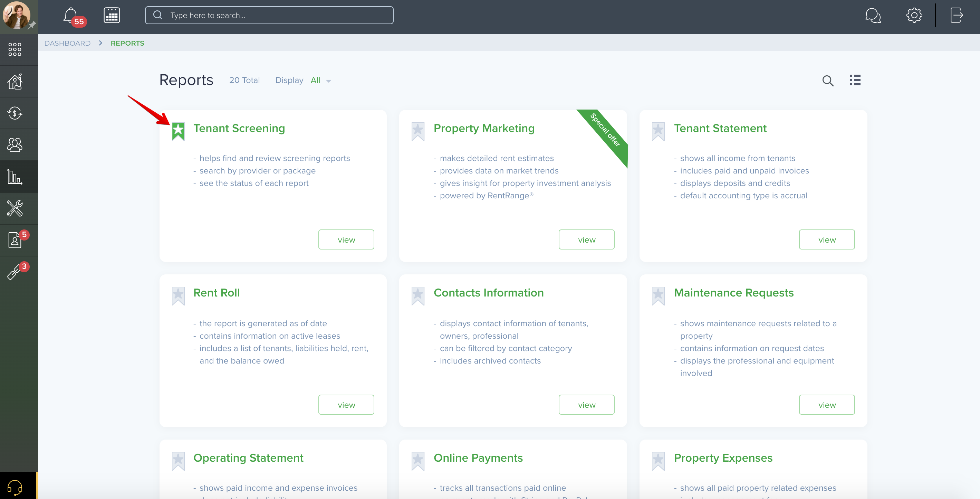Screen dimensions: 980x499
Task: Open the Tenant Screening report title
Action: 239,128
